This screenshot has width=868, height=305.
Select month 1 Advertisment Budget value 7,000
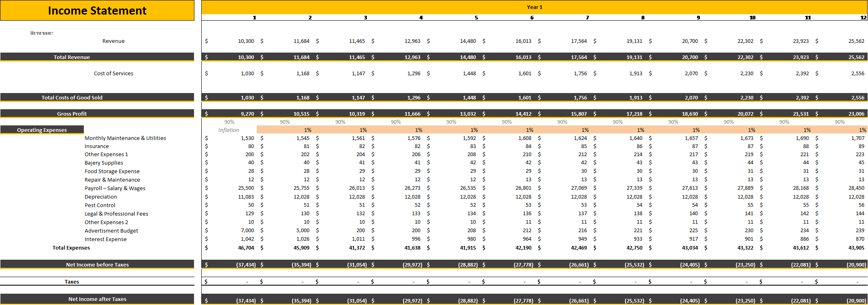pos(247,230)
